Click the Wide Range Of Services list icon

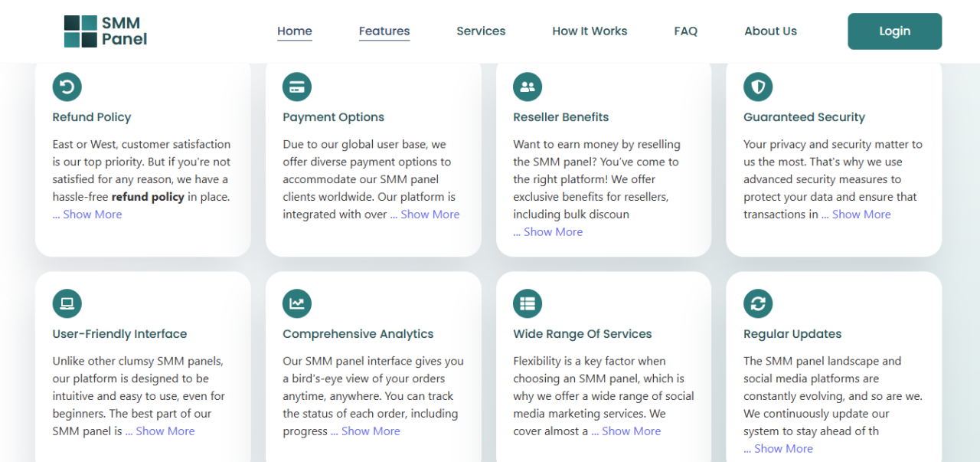[x=528, y=303]
